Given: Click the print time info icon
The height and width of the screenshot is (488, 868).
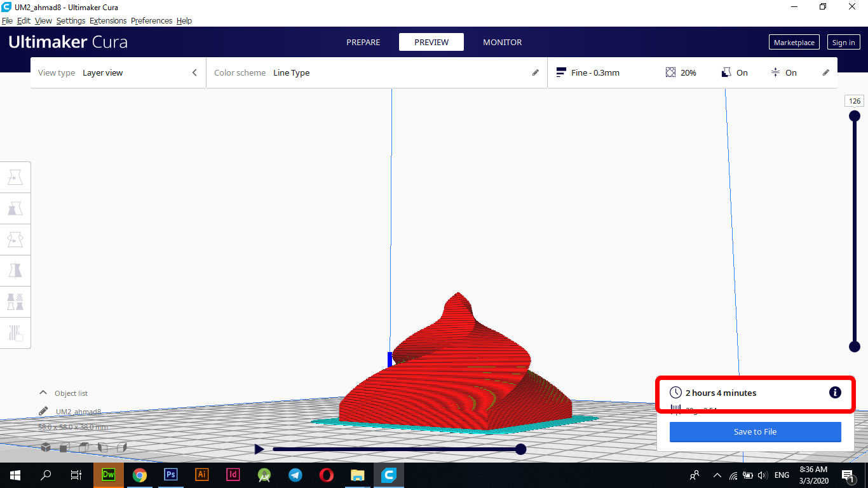Looking at the screenshot, I should 835,393.
